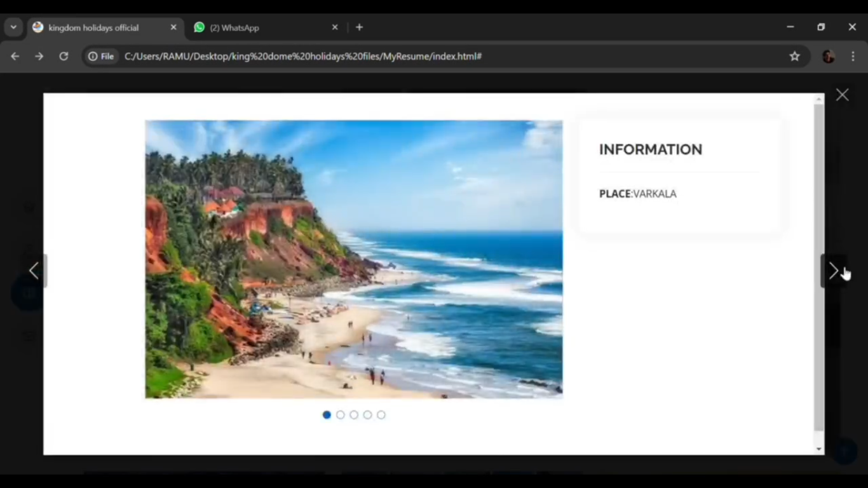Click the INFORMATION heading
Viewport: 868px width, 488px height.
coord(651,149)
